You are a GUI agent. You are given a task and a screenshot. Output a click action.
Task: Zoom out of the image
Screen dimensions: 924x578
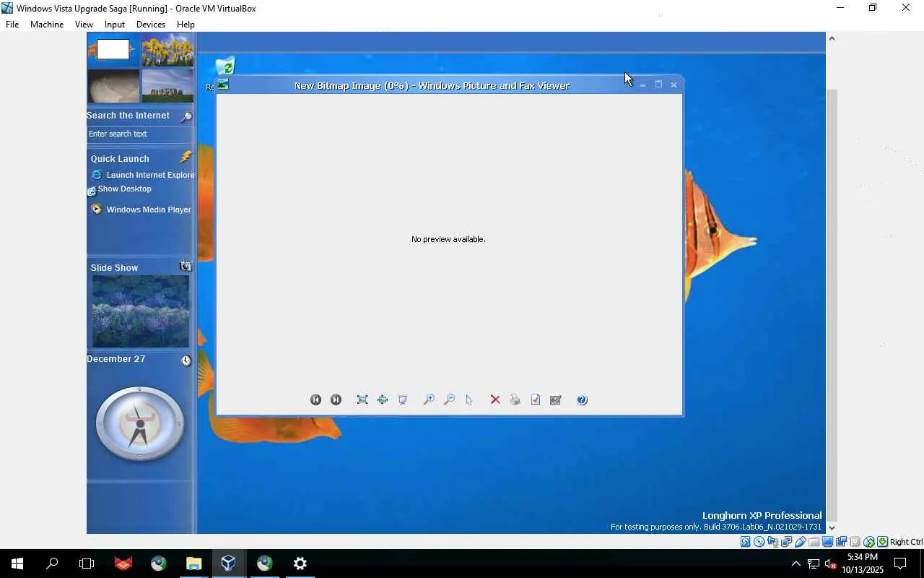[449, 400]
